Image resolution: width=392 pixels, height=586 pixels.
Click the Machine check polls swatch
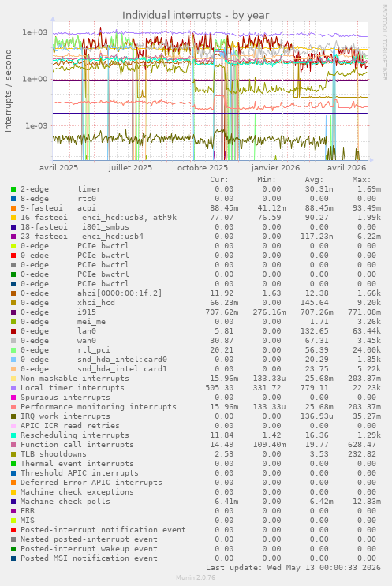13,502
